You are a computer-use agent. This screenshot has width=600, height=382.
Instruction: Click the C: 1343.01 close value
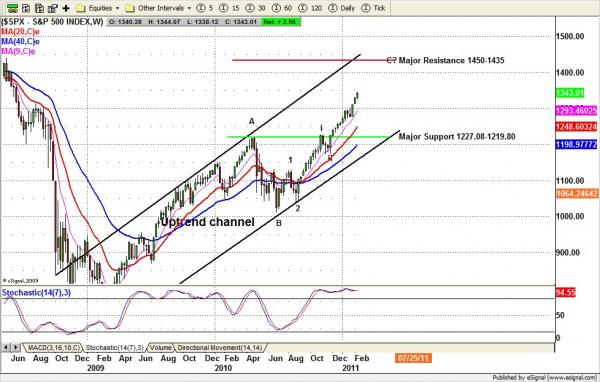(241, 22)
